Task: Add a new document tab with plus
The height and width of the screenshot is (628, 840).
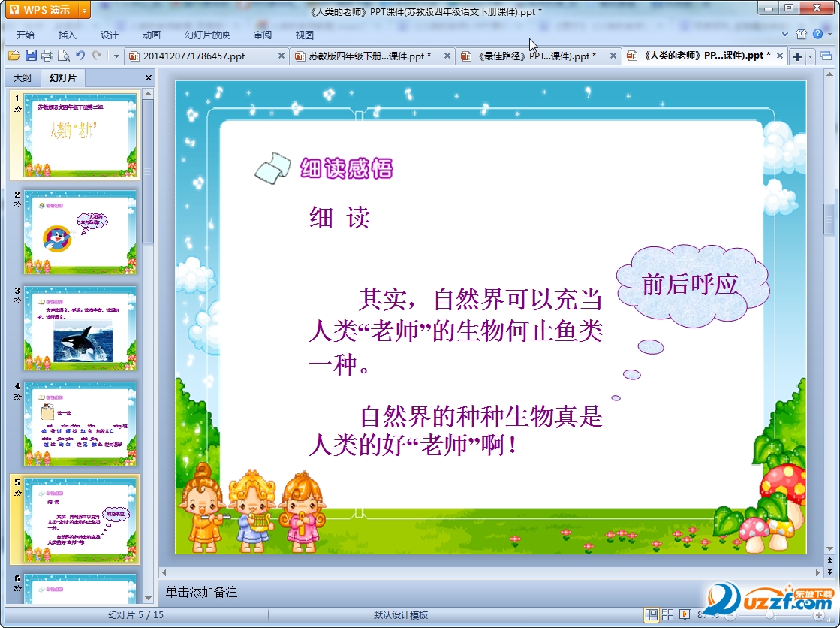Action: point(797,56)
